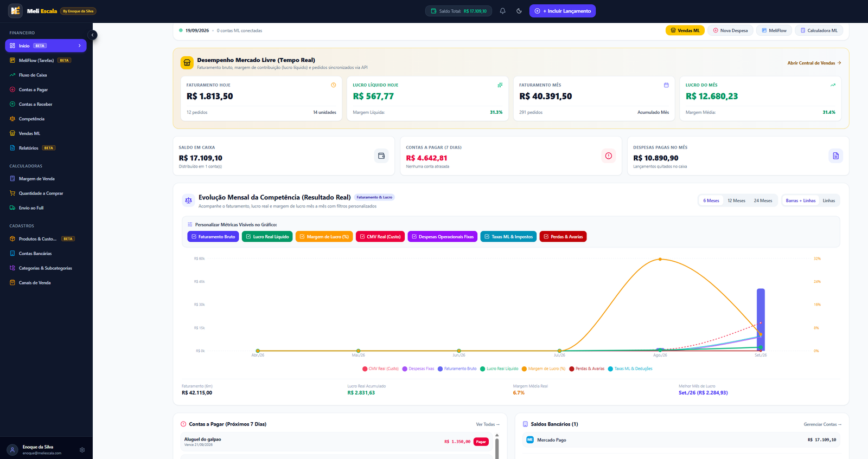Select the 12 Meses period tab

point(736,201)
